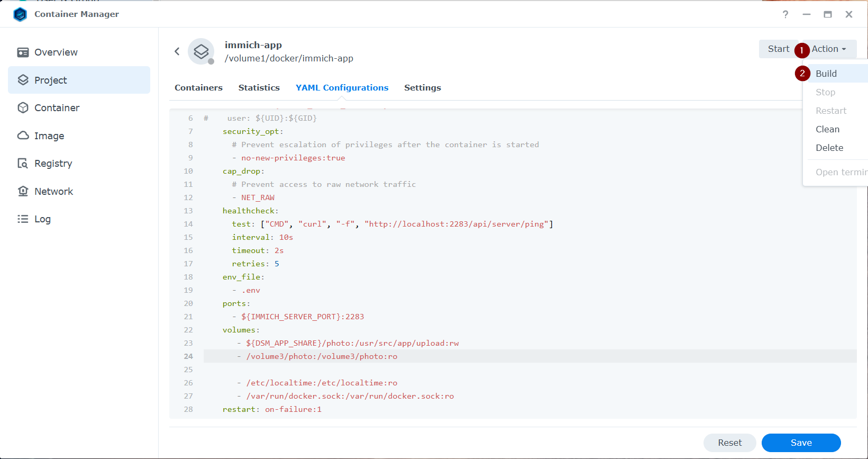Viewport: 868px width, 459px height.
Task: Click the Overview sidebar icon
Action: [23, 52]
